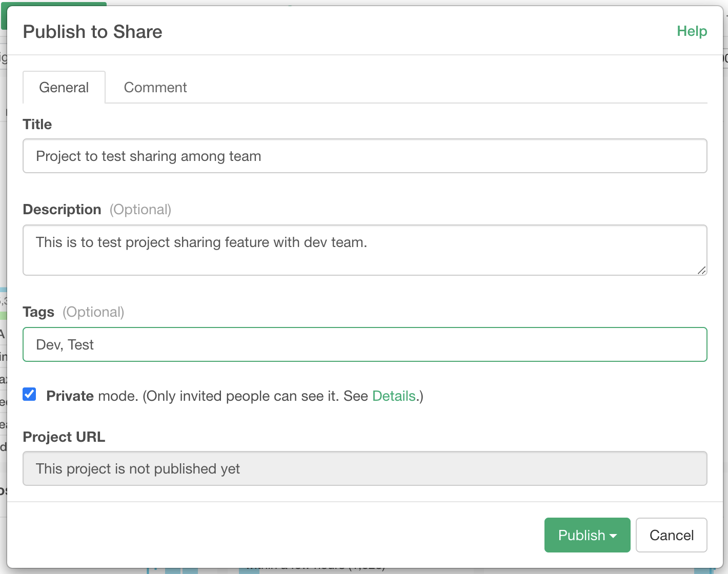Cancel the Publish to Share dialog
This screenshot has width=728, height=574.
[x=671, y=536]
